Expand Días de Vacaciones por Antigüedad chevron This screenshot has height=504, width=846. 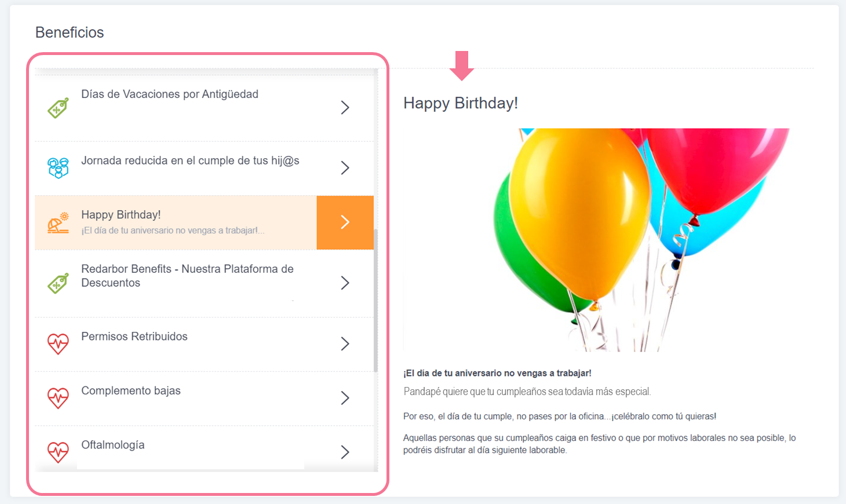(345, 108)
